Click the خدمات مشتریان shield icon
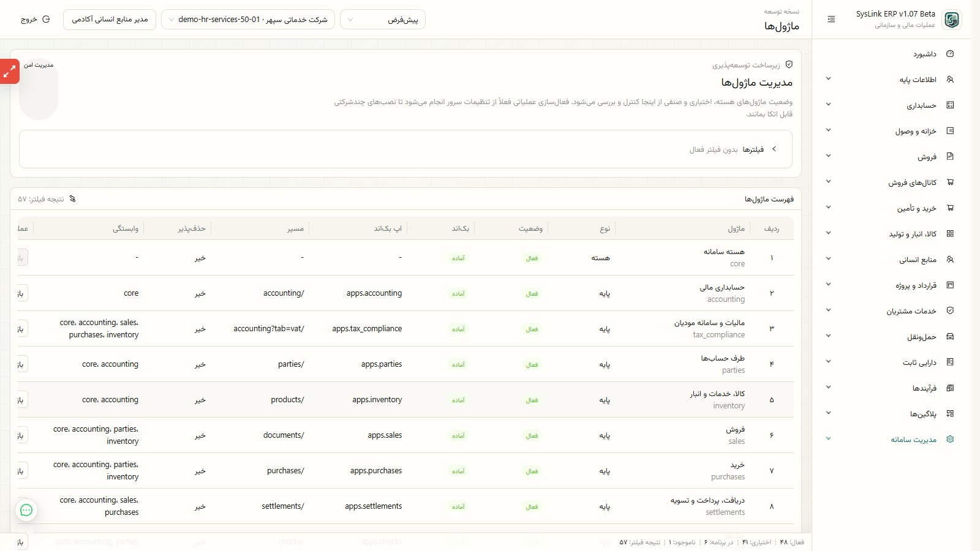 pos(950,311)
